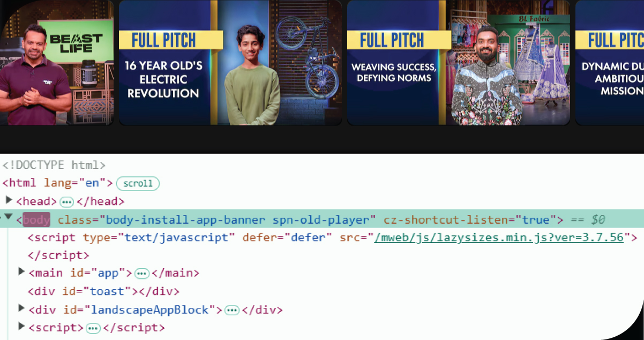644x340 pixels.
Task: Select the DOCTYPE html line
Action: click(x=54, y=165)
